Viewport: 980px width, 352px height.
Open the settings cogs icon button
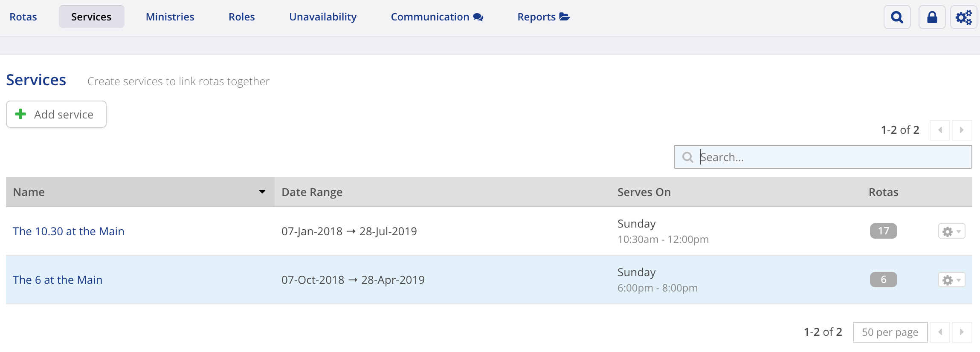(963, 17)
